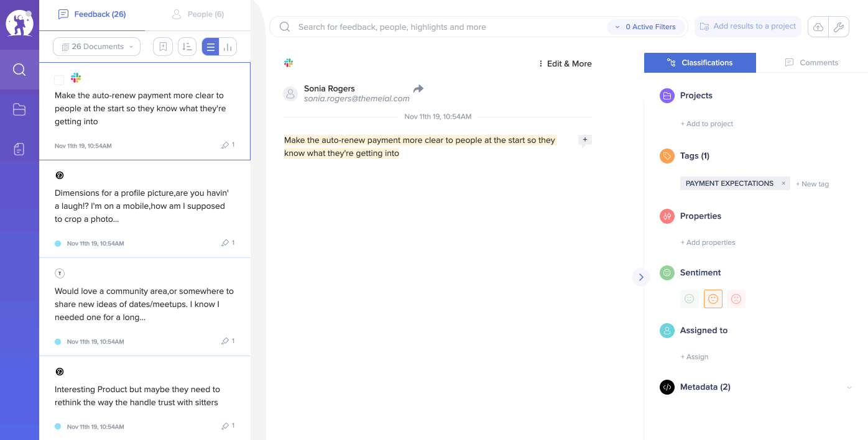This screenshot has width=868, height=440.
Task: Click the Metadata (2) heading
Action: [x=705, y=387]
